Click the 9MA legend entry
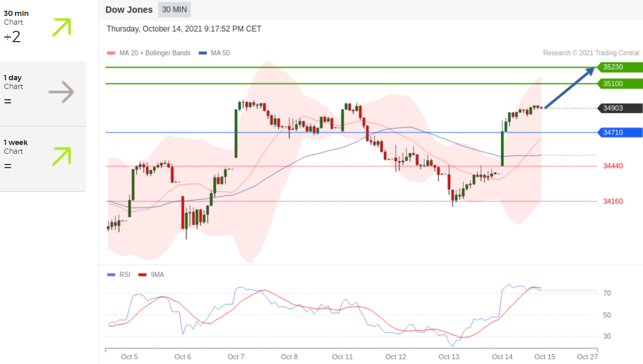The height and width of the screenshot is (364, 643). [151, 275]
